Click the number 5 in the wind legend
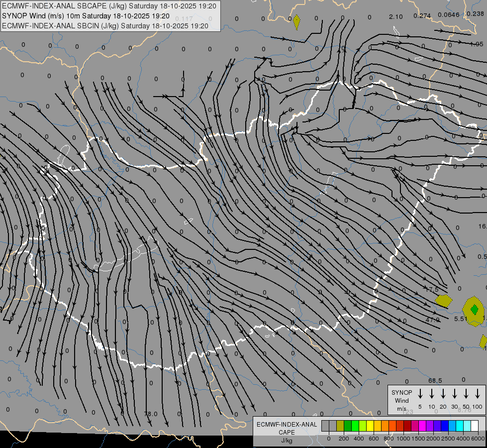The height and width of the screenshot is (448, 487). pos(420,407)
